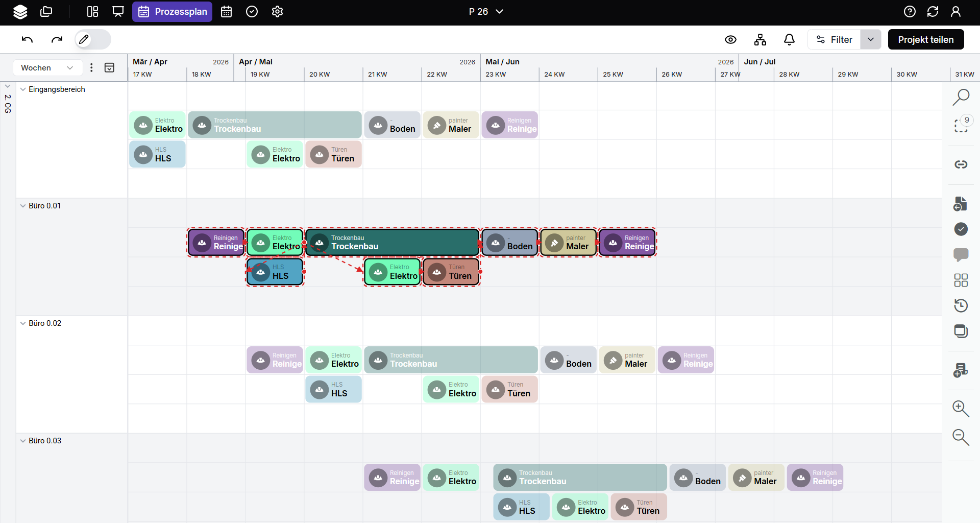Toggle visibility with the eye icon

(x=730, y=39)
